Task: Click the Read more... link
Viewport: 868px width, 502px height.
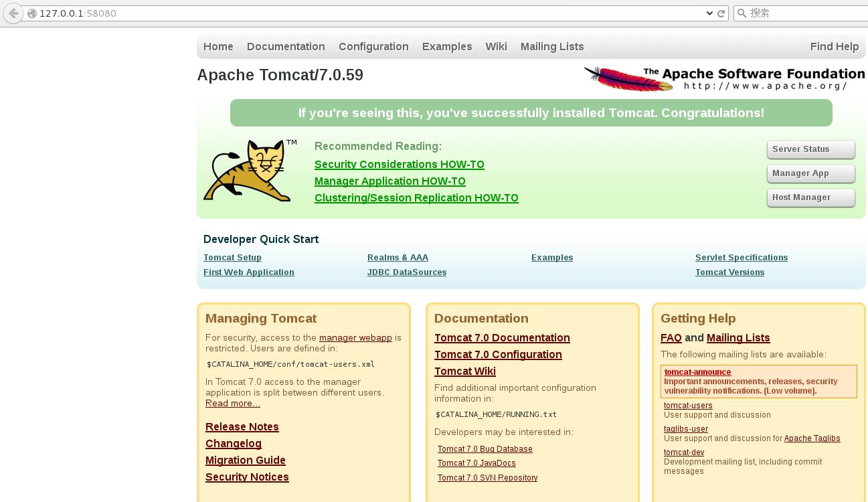Action: (x=233, y=404)
